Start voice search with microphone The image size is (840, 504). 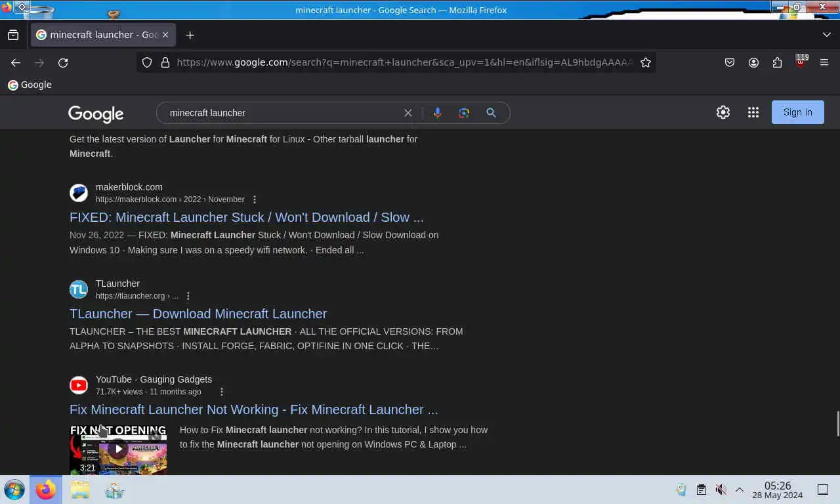pyautogui.click(x=438, y=113)
